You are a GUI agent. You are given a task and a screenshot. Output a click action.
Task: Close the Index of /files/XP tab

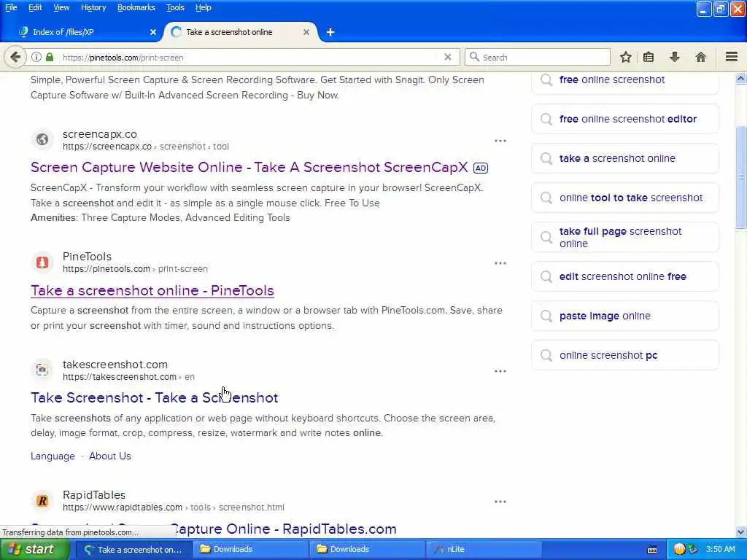pos(153,32)
